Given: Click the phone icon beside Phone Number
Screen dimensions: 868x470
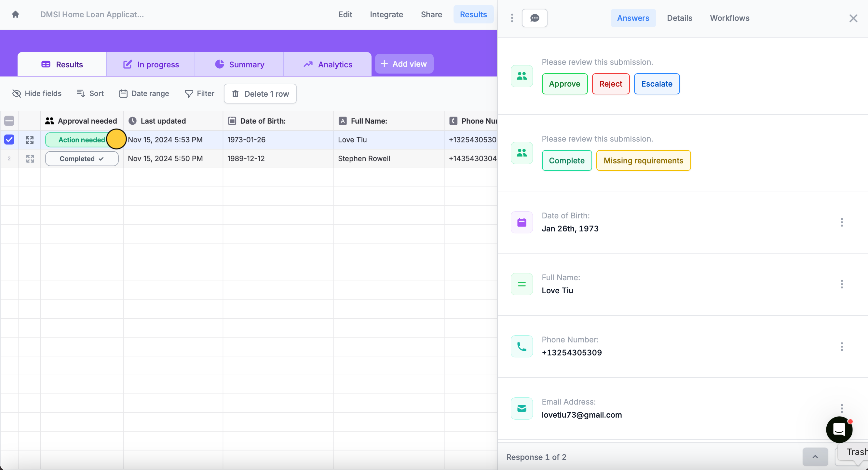Looking at the screenshot, I should point(522,346).
